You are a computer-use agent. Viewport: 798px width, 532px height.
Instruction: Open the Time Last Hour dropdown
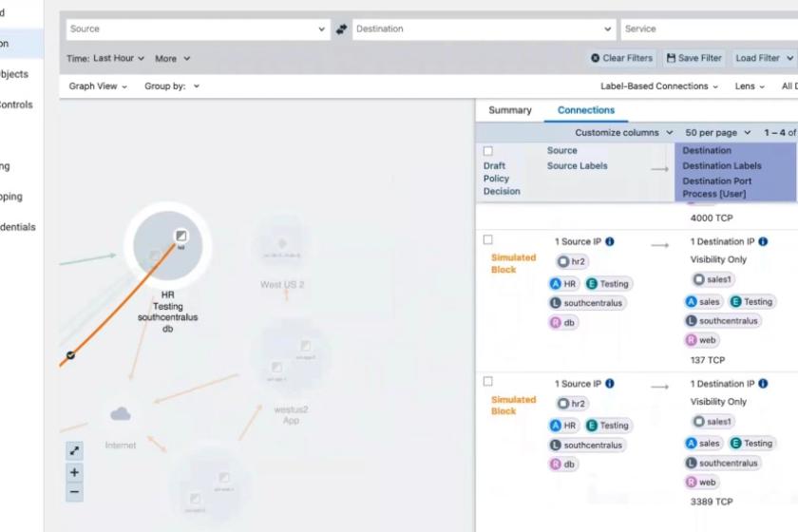pos(105,58)
